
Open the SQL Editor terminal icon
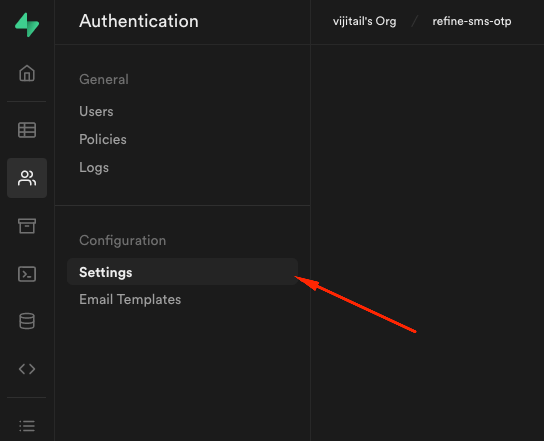[27, 274]
